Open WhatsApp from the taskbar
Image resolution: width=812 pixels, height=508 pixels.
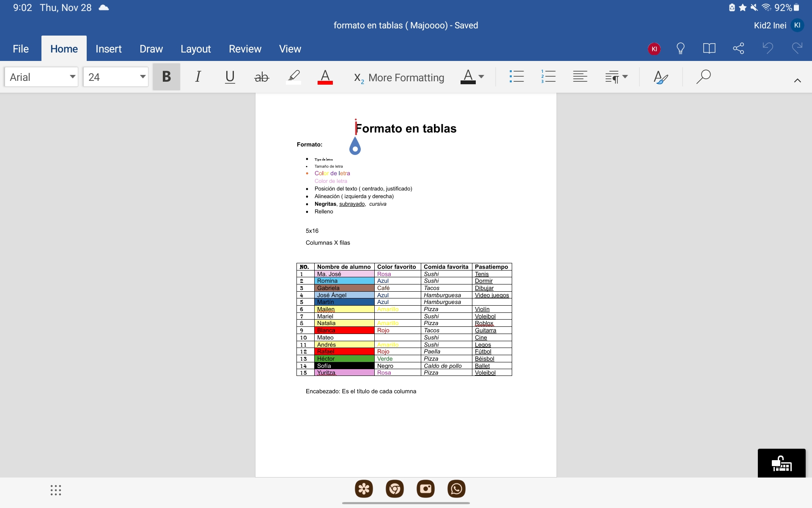point(456,489)
